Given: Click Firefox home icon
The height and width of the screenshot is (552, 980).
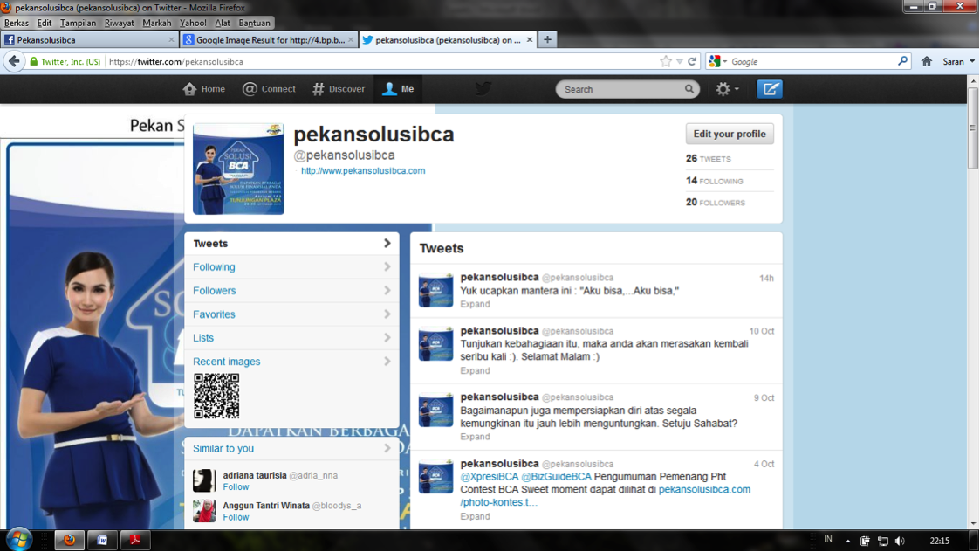Looking at the screenshot, I should pos(927,61).
